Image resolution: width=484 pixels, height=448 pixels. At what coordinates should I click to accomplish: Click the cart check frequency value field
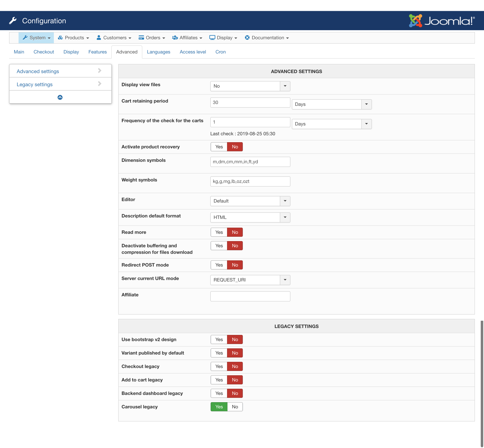point(250,122)
